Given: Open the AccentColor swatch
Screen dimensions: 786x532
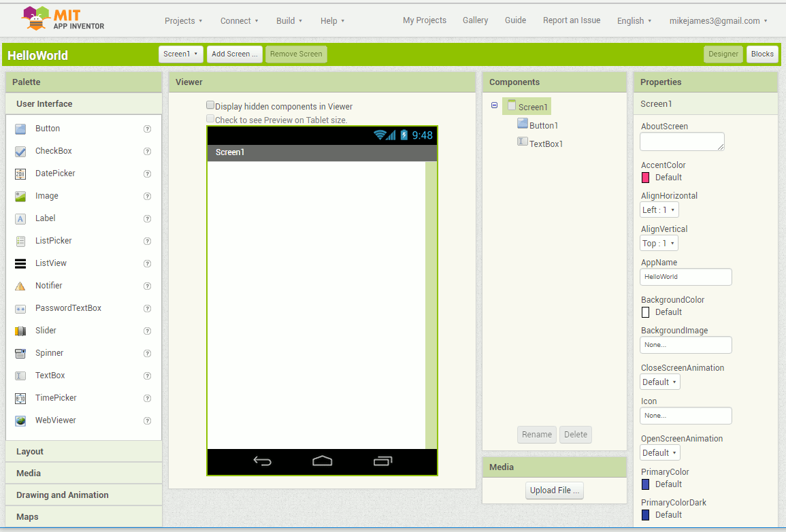Looking at the screenshot, I should [644, 177].
